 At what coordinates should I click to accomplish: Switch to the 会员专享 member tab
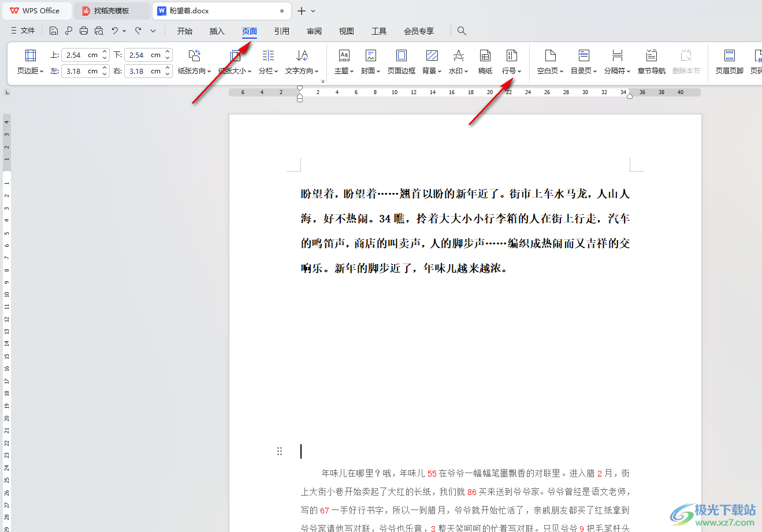coord(419,31)
